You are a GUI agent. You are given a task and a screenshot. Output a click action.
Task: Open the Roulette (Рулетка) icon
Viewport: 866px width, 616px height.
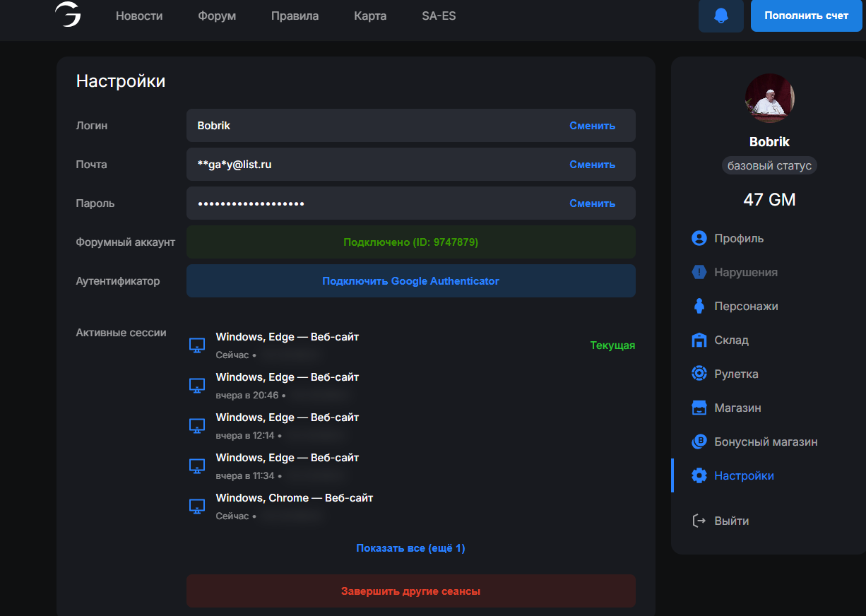pyautogui.click(x=699, y=374)
